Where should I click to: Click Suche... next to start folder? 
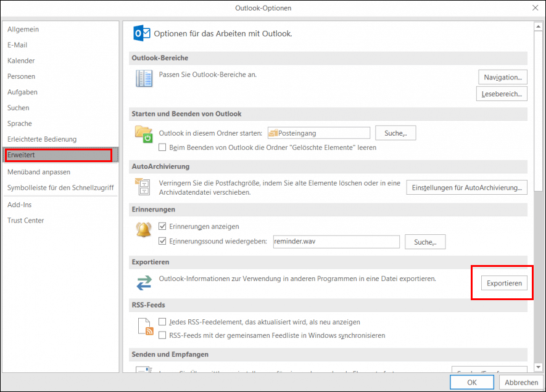395,133
